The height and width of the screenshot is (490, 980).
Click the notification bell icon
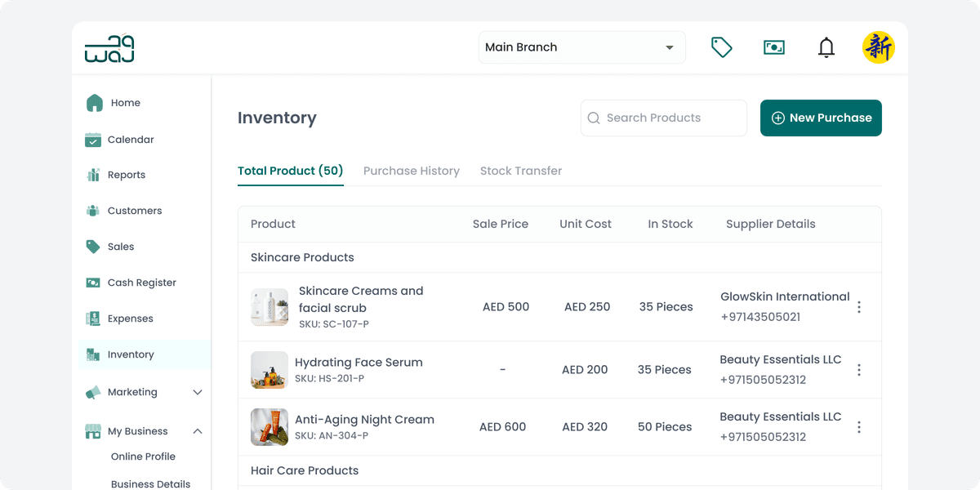pyautogui.click(x=826, y=47)
